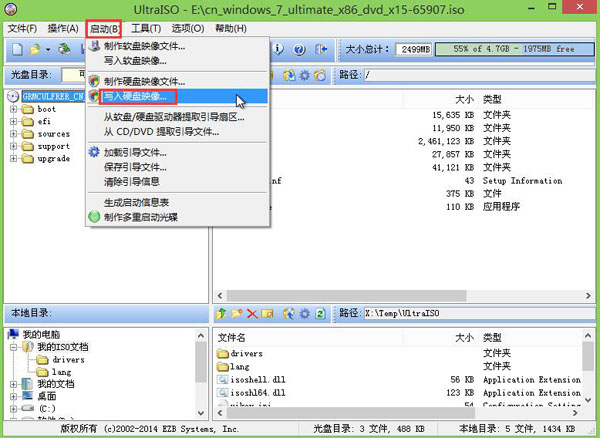Click the local tree scroll-down arrow
The width and height of the screenshot is (600, 438).
pos(201,413)
